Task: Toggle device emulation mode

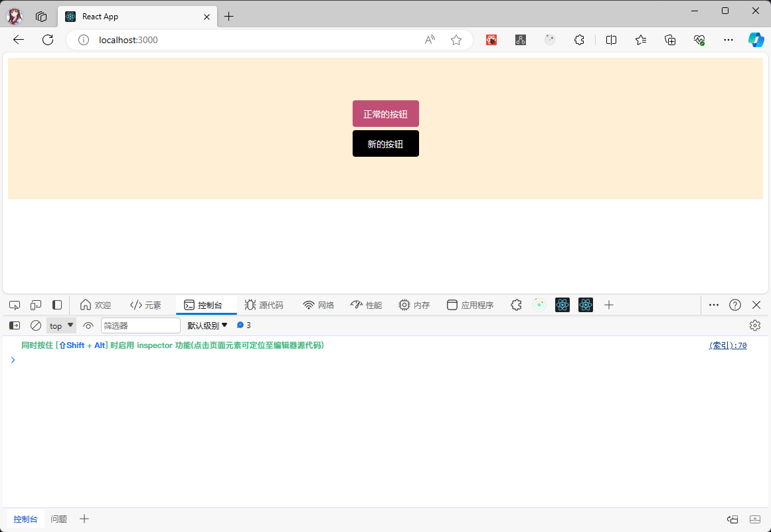Action: click(x=36, y=305)
